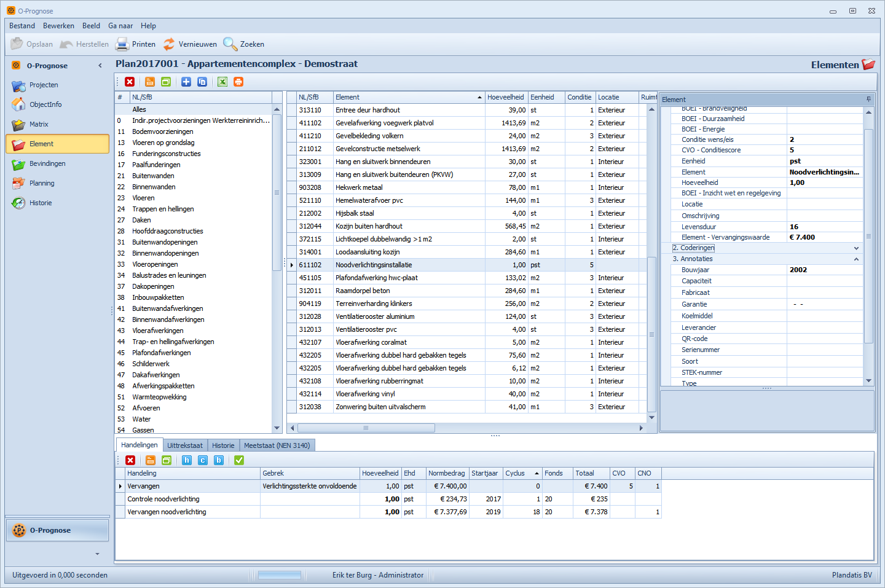Click the orange form icon in Elementen toolbar
This screenshot has height=588, width=885.
tap(150, 82)
